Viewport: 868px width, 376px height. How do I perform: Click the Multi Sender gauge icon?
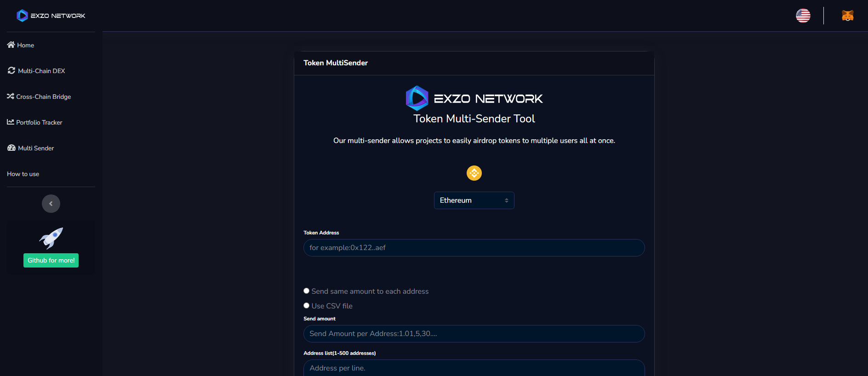pyautogui.click(x=11, y=148)
